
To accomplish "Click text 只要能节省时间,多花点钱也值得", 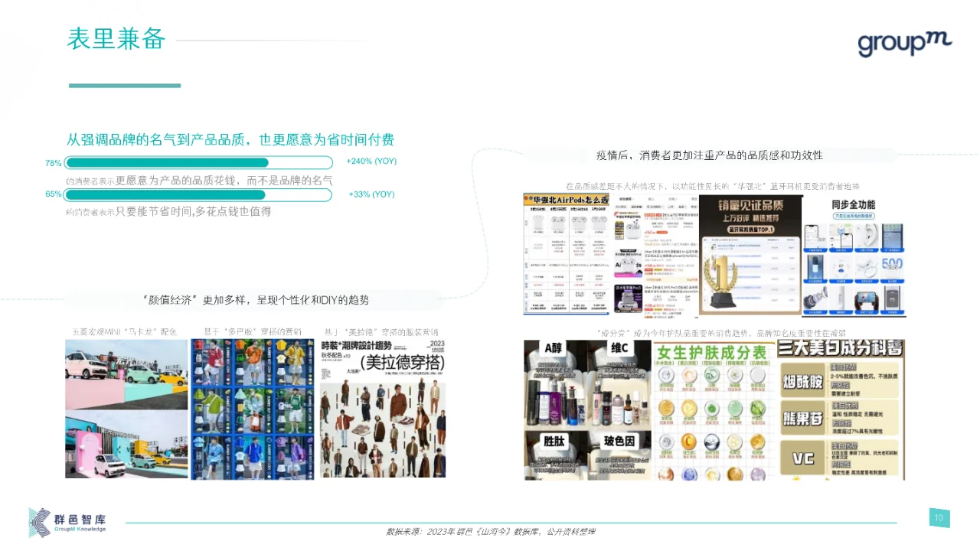I will click(x=194, y=211).
